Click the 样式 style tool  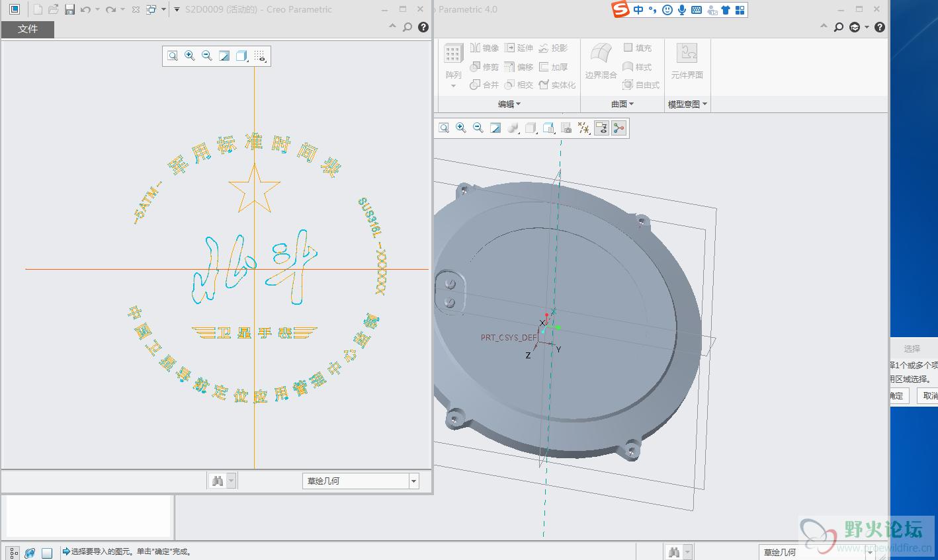638,67
